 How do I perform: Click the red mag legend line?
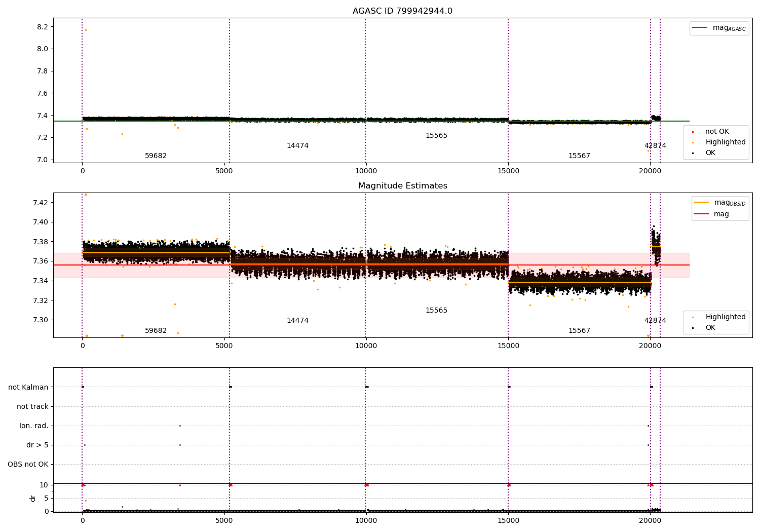[701, 214]
